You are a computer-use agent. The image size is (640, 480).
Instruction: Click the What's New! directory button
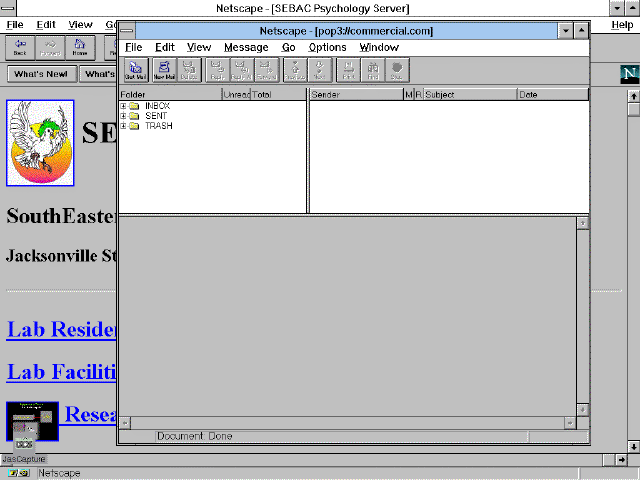click(x=41, y=74)
